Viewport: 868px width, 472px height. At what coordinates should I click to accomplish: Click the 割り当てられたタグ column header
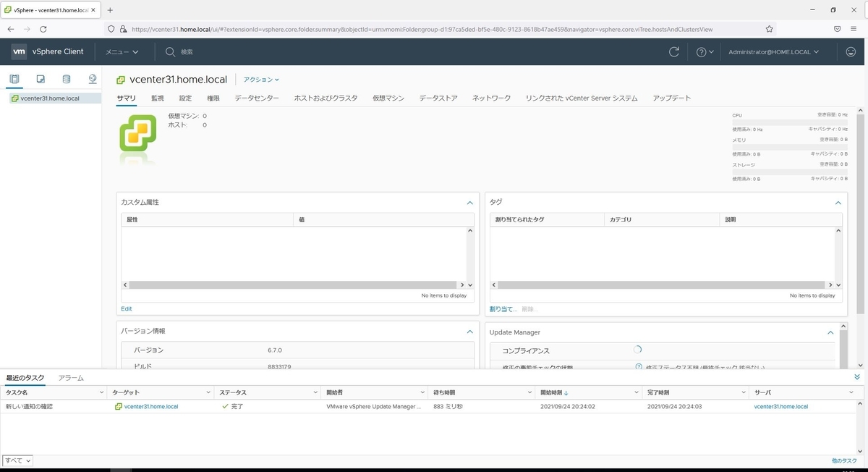519,219
